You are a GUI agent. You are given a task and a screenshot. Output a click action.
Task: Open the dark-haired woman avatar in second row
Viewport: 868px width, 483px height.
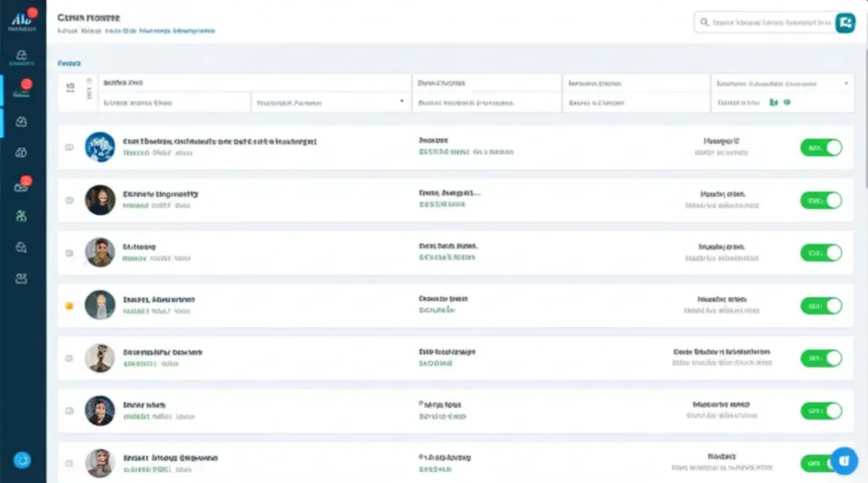(x=100, y=200)
